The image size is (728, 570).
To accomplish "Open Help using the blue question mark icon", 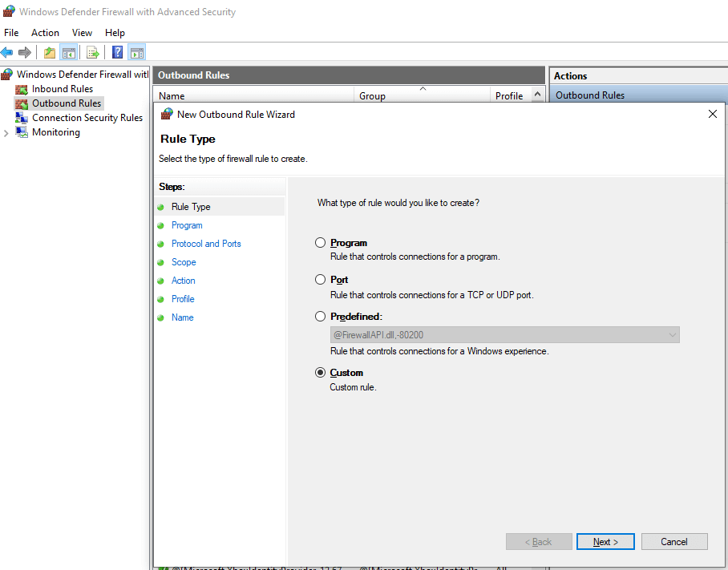I will [x=117, y=52].
